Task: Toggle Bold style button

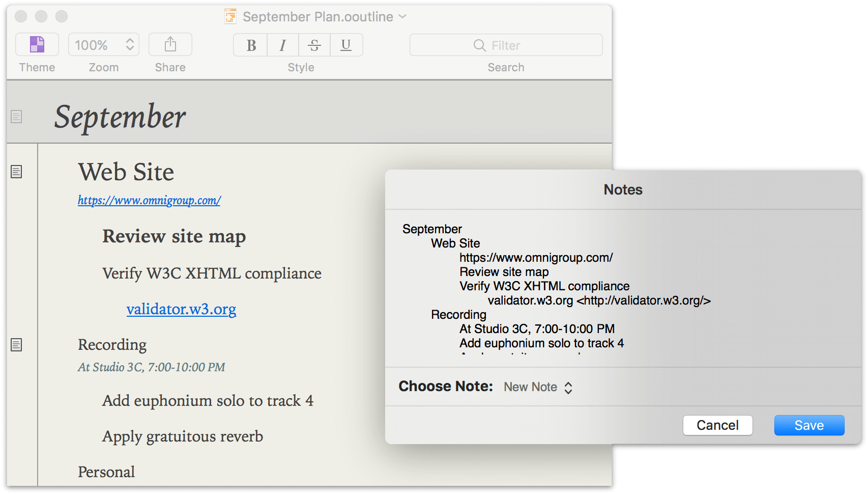Action: coord(251,45)
